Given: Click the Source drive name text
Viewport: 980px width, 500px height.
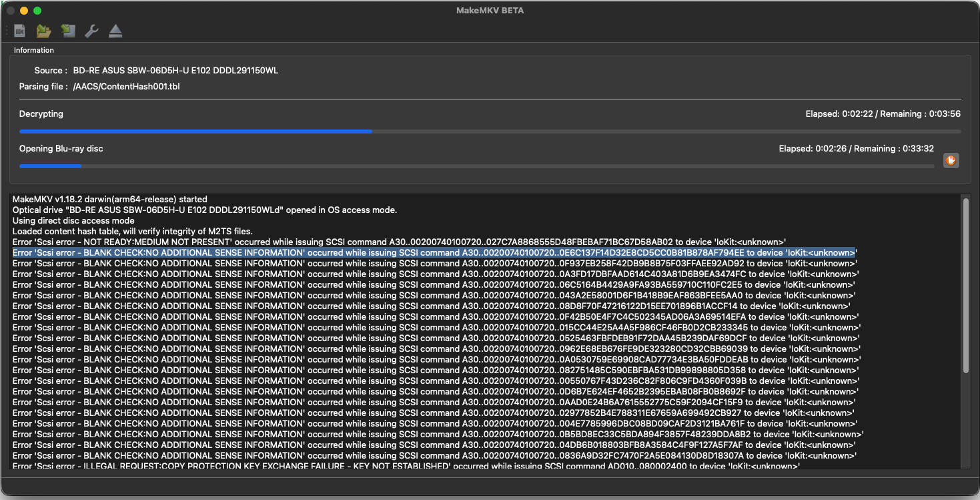Looking at the screenshot, I should click(175, 70).
